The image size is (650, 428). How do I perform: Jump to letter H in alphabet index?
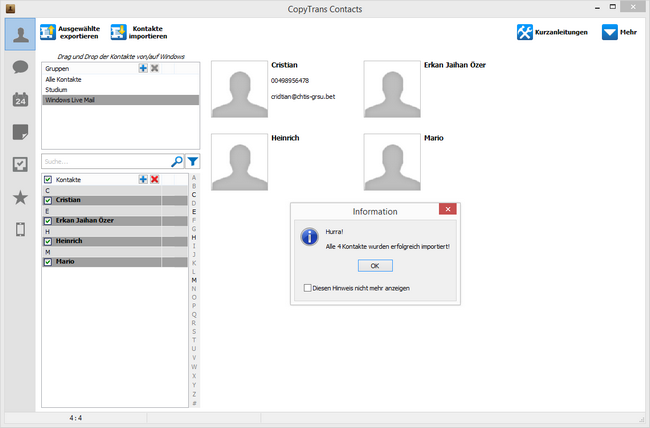tap(194, 237)
